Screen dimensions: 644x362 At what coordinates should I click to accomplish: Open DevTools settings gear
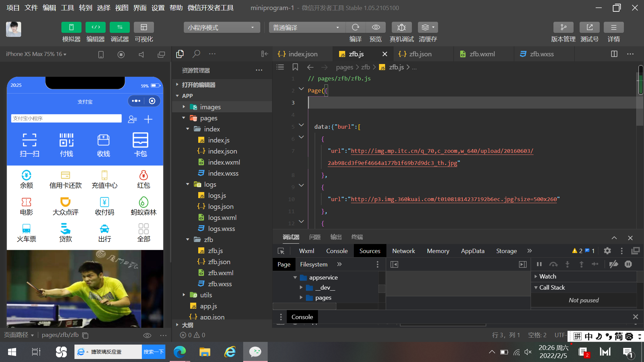[x=607, y=251]
